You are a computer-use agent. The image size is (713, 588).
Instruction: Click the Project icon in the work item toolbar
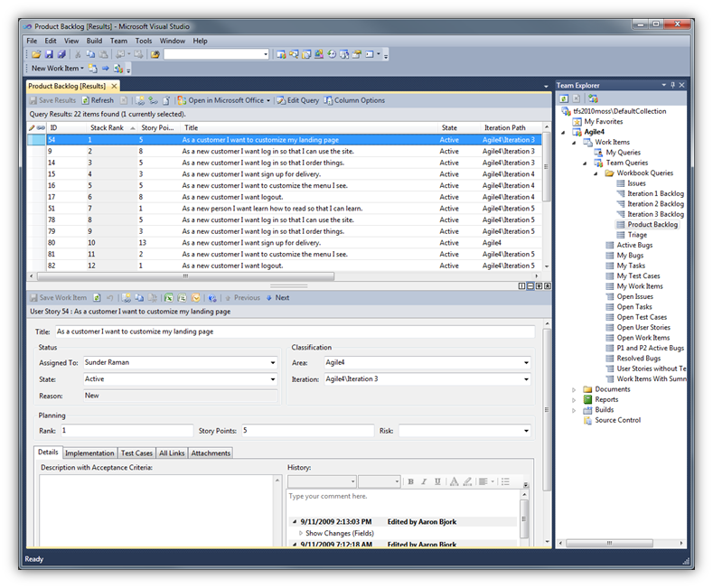(182, 298)
